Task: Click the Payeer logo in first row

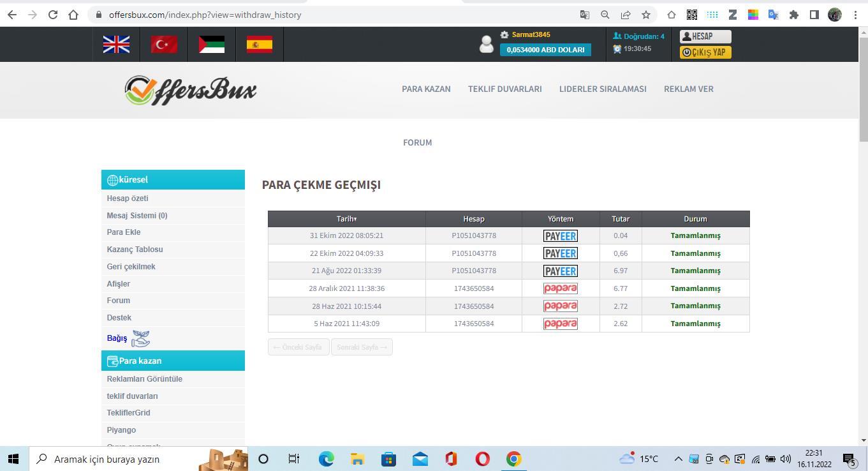Action: coord(560,235)
